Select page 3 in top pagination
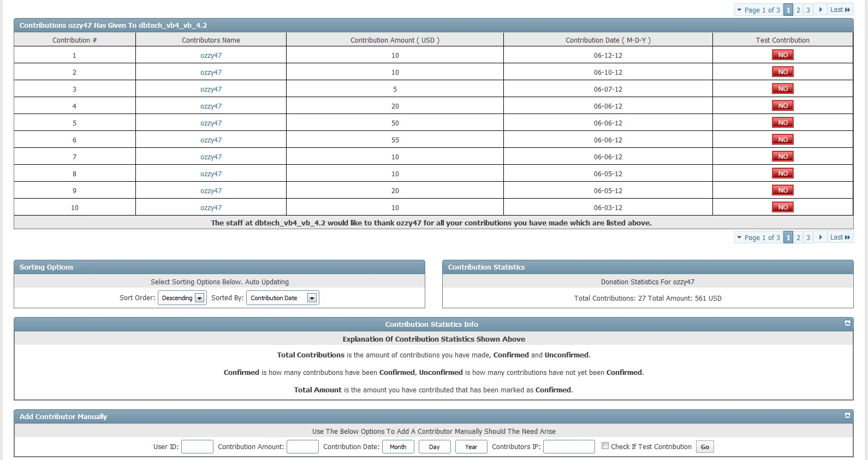Image resolution: width=868 pixels, height=460 pixels. coord(808,10)
